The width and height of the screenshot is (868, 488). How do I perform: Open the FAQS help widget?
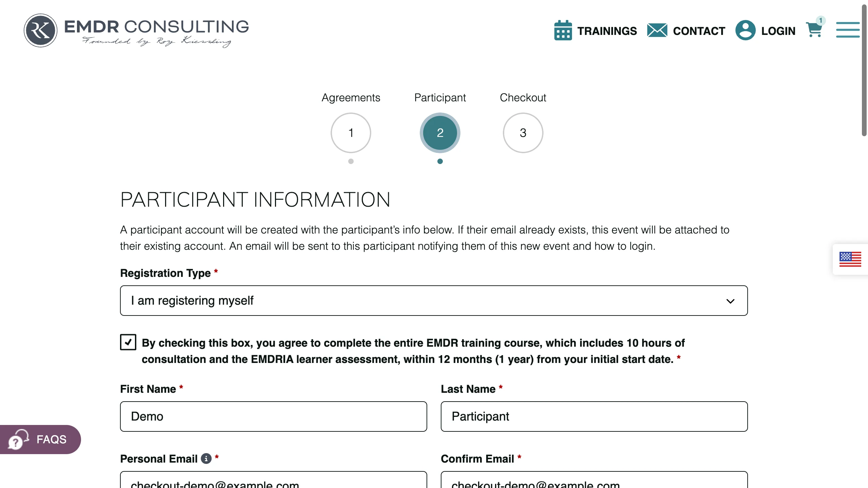coord(40,440)
